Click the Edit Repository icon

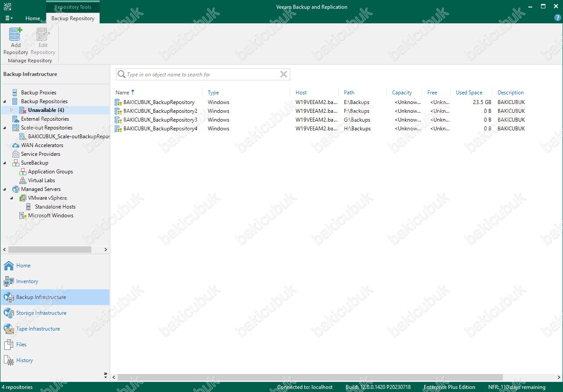tap(43, 34)
